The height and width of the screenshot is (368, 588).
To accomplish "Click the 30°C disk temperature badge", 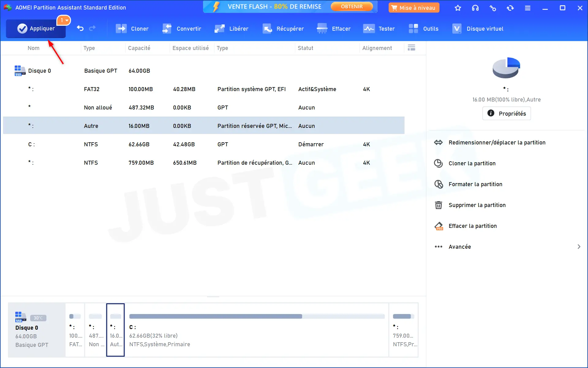I will click(x=38, y=318).
